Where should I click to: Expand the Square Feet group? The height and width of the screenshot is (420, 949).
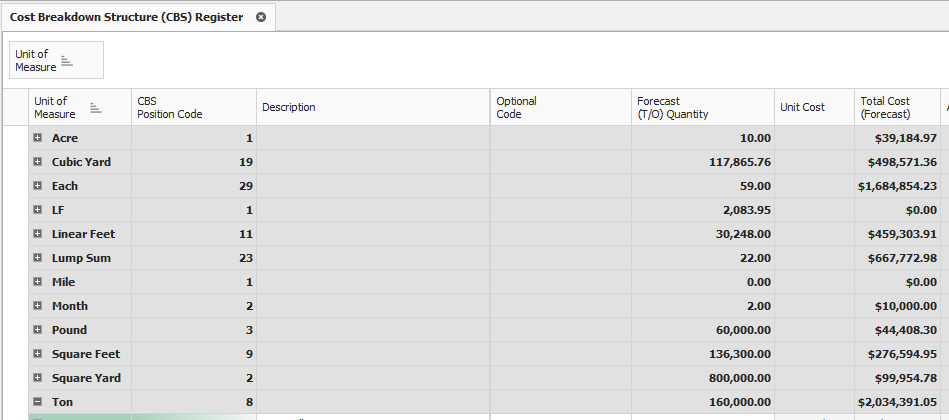pyautogui.click(x=37, y=354)
